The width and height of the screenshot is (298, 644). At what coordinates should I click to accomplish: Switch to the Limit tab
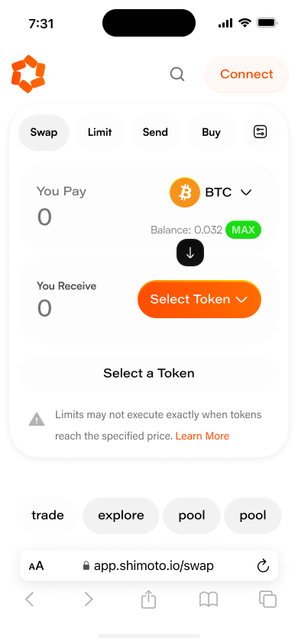click(x=100, y=132)
